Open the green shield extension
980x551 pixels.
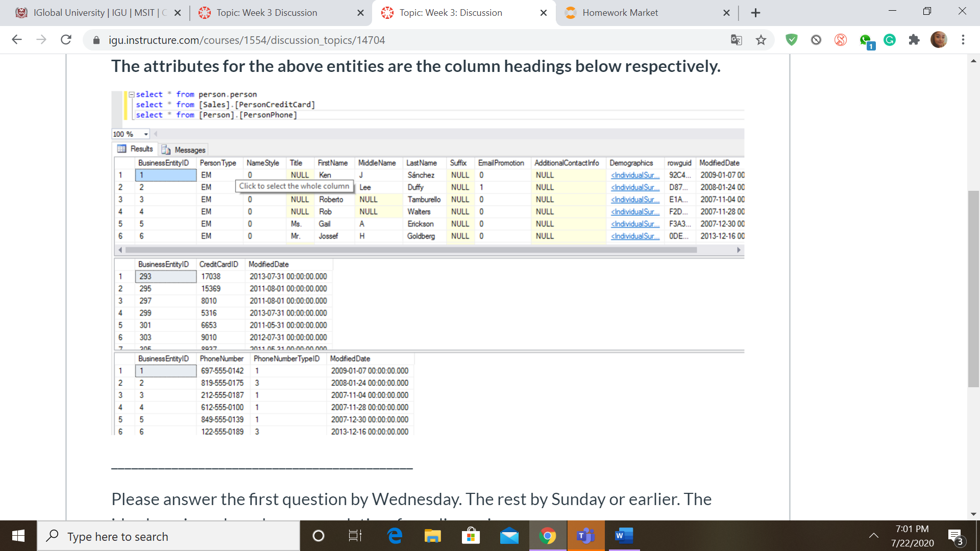pyautogui.click(x=791, y=40)
